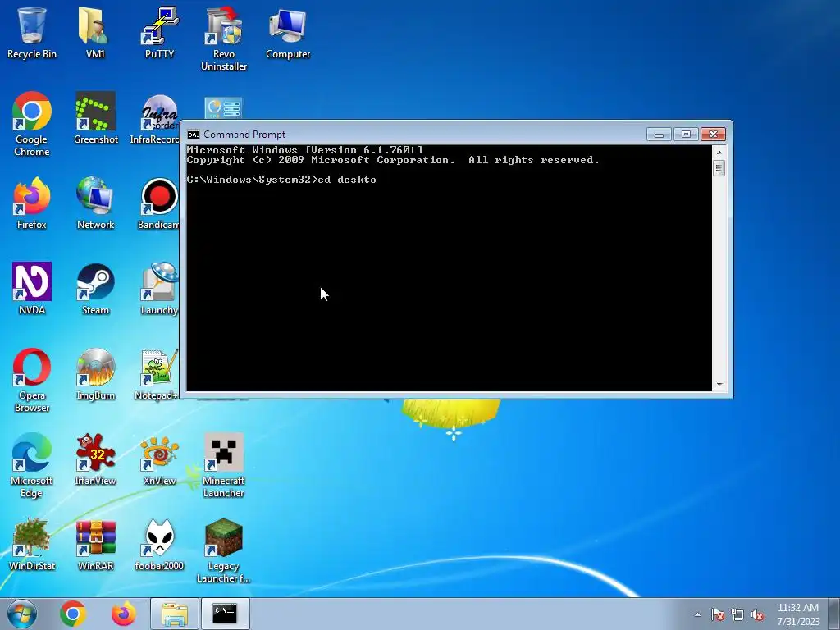This screenshot has width=840, height=630.
Task: Open WinRAR desktop shortcut
Action: tap(95, 545)
